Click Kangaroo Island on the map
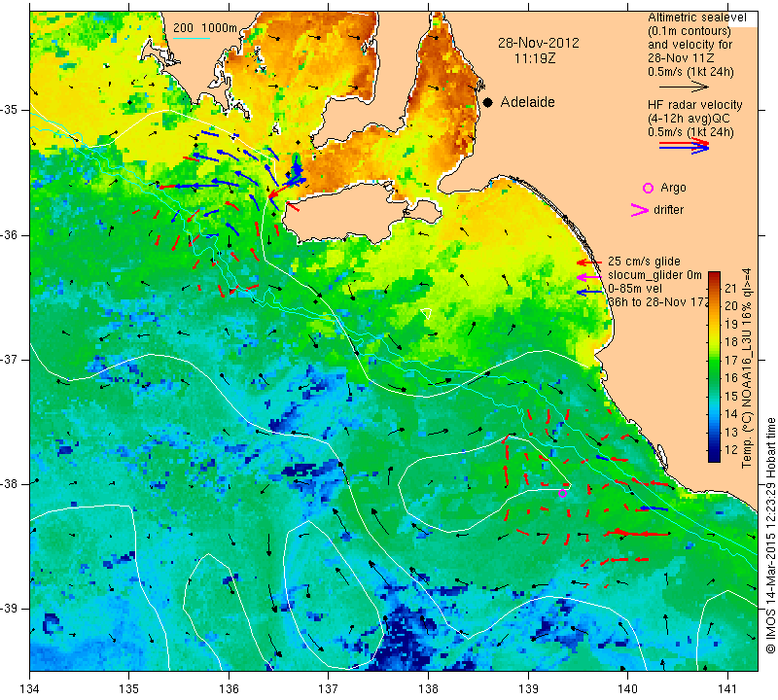 tap(362, 214)
